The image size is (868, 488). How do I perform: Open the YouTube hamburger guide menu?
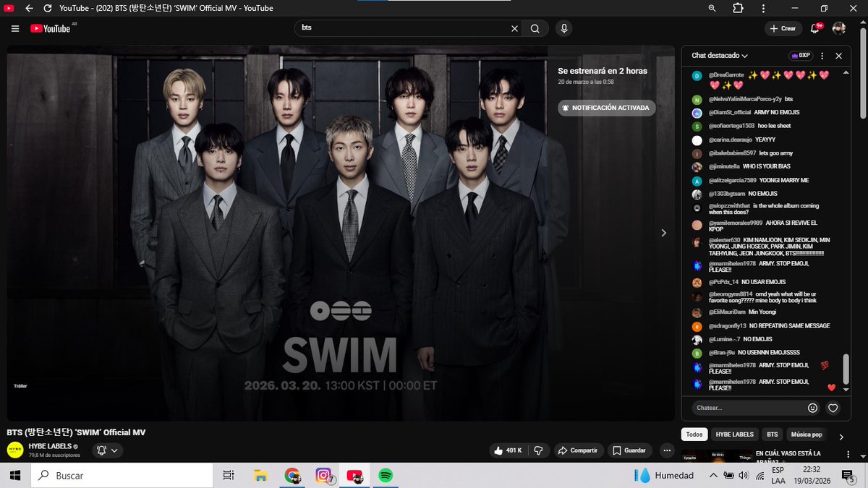tap(15, 28)
